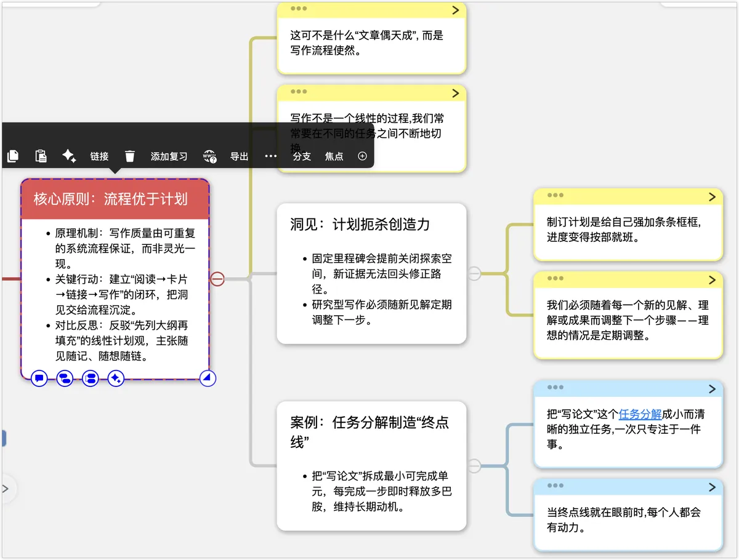Open the 文章偶天成 card's arrow

click(456, 10)
